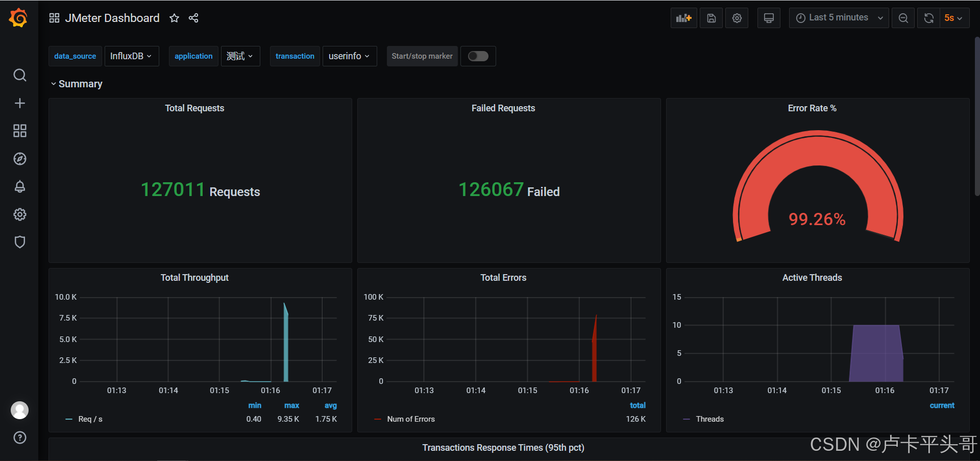Sort Total Throughput legend by max
Screen dimensions: 980x461
(x=292, y=405)
